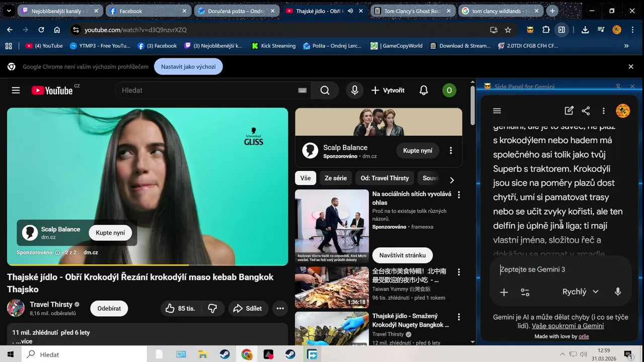Click the Windows Start button
Viewport: 644px width, 362px height.
pos(11,354)
